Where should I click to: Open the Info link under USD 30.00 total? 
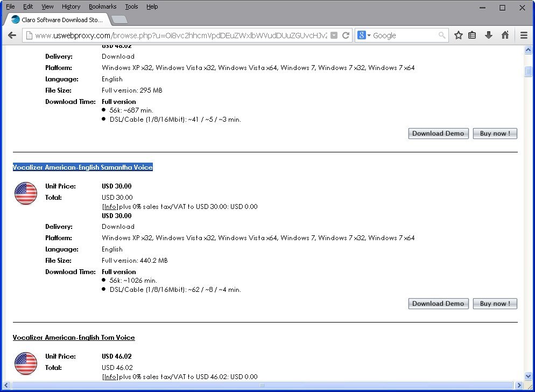(x=110, y=207)
